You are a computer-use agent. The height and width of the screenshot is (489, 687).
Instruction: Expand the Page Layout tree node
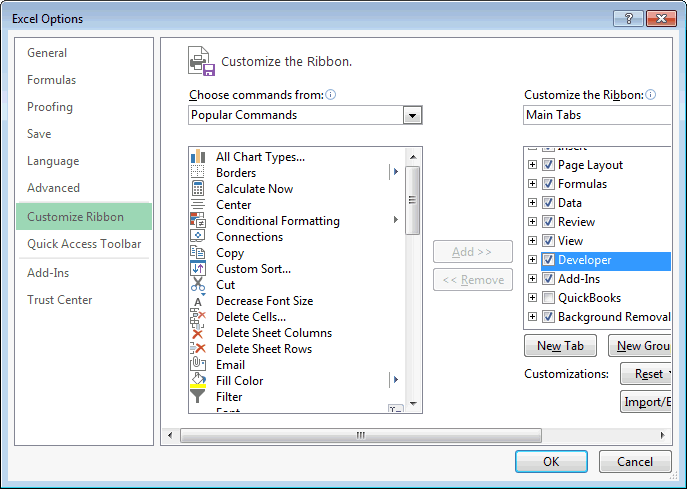pyautogui.click(x=532, y=165)
